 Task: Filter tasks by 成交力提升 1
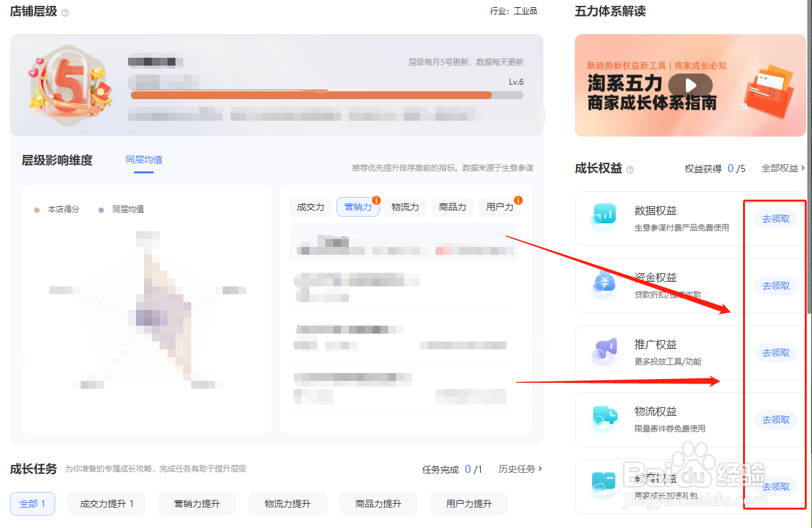click(x=106, y=504)
